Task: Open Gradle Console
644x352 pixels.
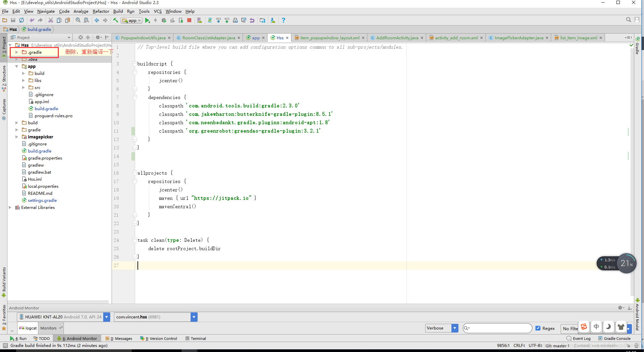Action: 614,339
